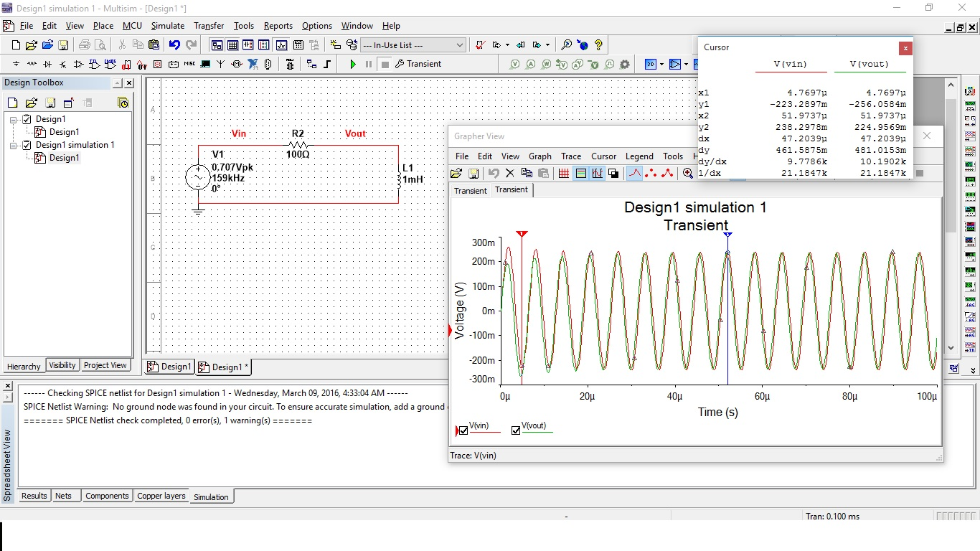The image size is (980, 551).
Task: Switch to the second Transient tab
Action: point(511,190)
